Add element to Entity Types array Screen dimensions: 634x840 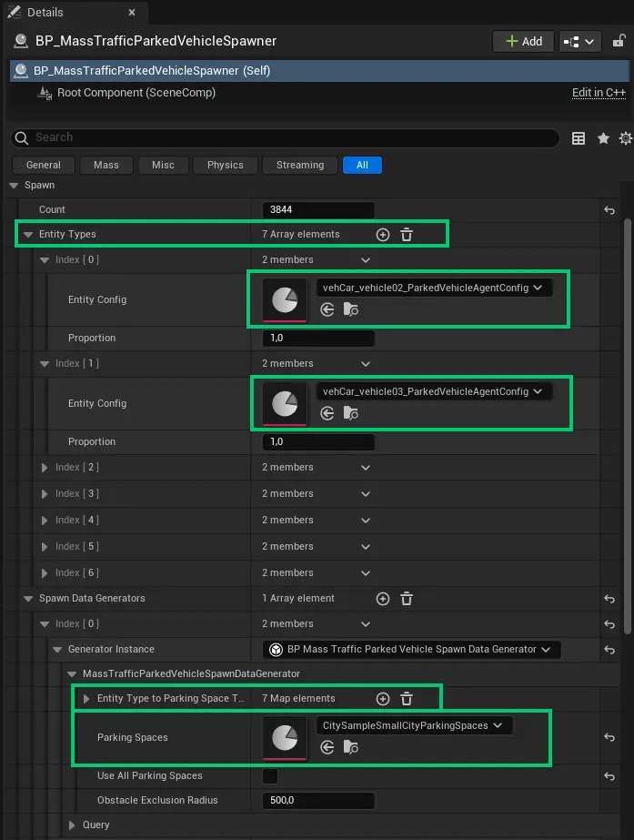(383, 235)
